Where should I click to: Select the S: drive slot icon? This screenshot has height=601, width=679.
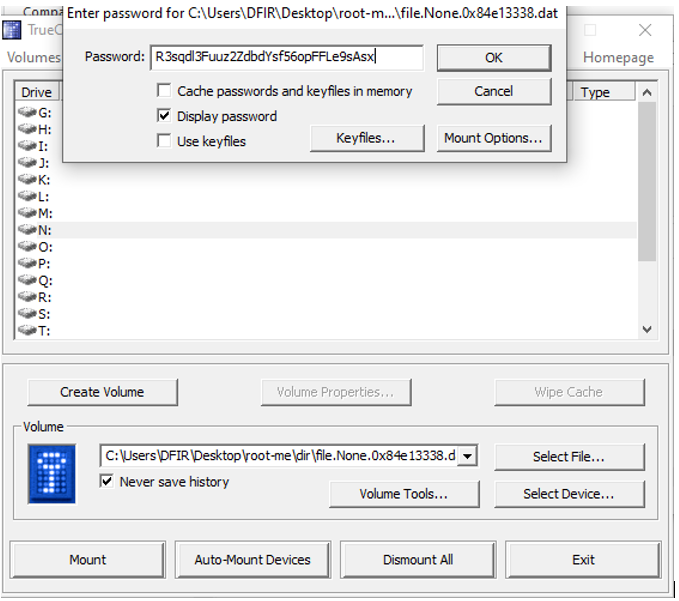[27, 314]
